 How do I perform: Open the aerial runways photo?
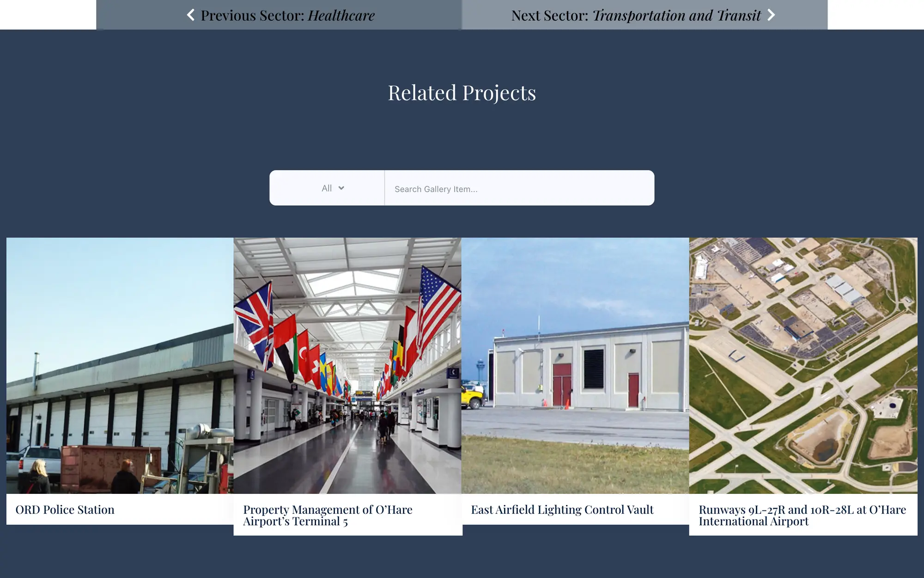tap(803, 366)
